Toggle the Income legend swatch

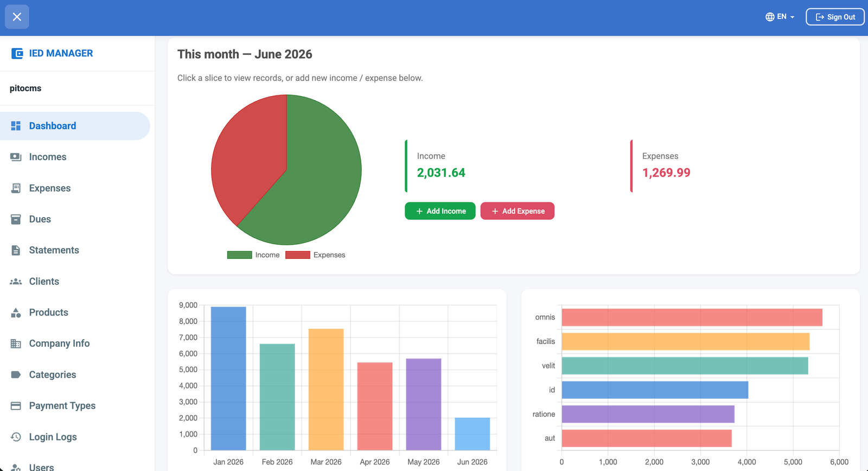[x=239, y=255]
